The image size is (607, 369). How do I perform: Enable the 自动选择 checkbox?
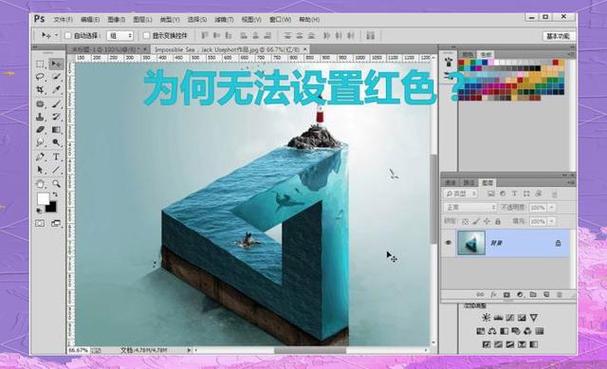pyautogui.click(x=68, y=36)
